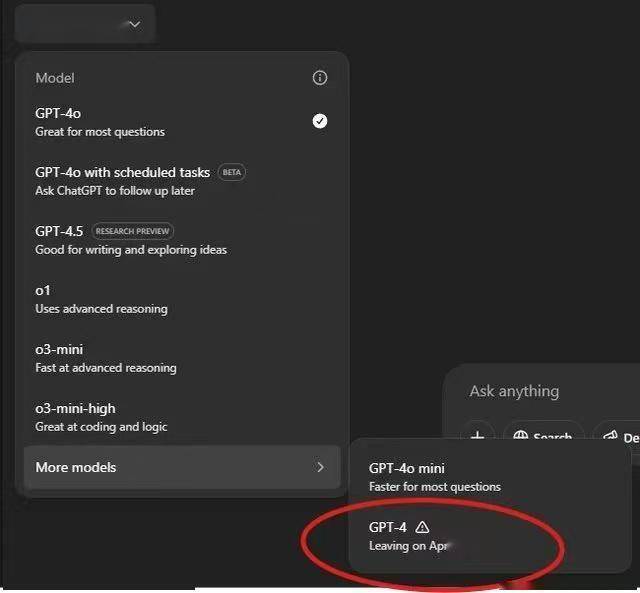Expand the More models submenu
Screen dimensions: 640x593
182,467
